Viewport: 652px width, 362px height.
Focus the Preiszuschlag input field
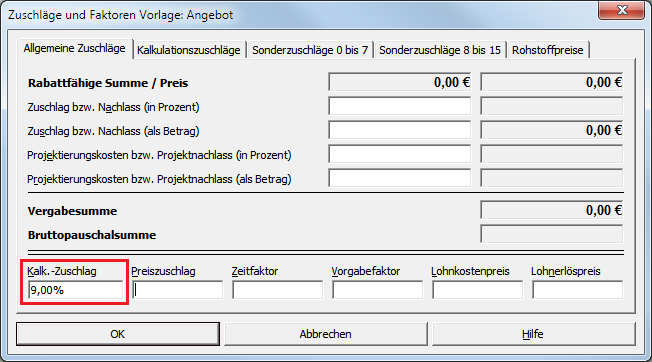[x=178, y=290]
